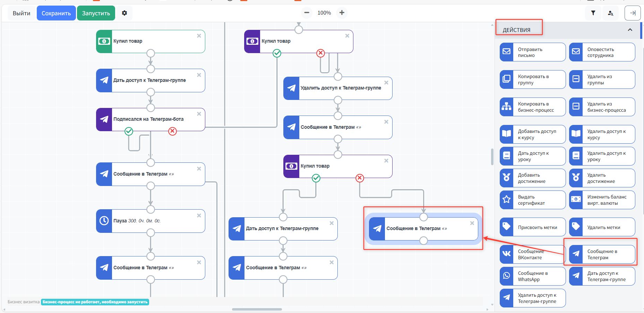The height and width of the screenshot is (313, 644).
Task: Collapse the ДЕЙСТВИЯ section chevron
Action: [630, 30]
